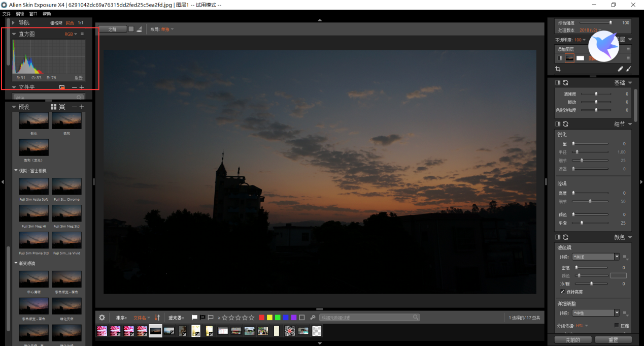Reverse sort order with the arrows icon
Image resolution: width=644 pixels, height=346 pixels.
pyautogui.click(x=157, y=318)
